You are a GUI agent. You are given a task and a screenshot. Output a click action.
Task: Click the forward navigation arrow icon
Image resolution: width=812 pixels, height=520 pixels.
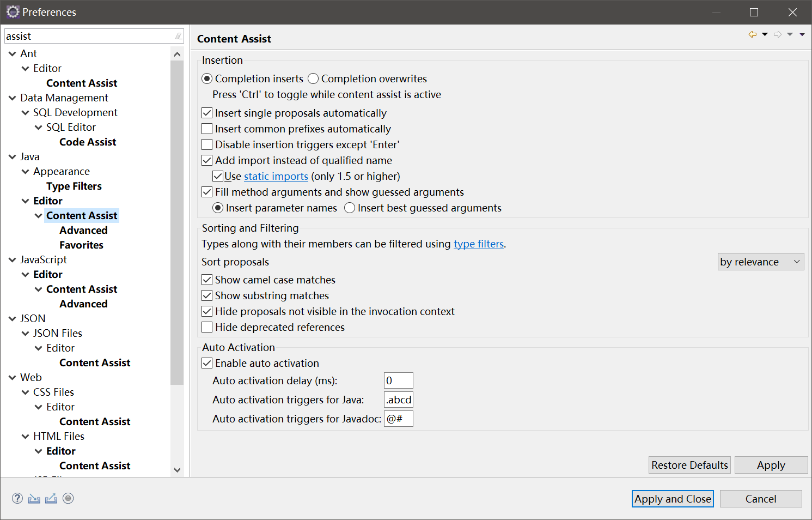click(778, 34)
